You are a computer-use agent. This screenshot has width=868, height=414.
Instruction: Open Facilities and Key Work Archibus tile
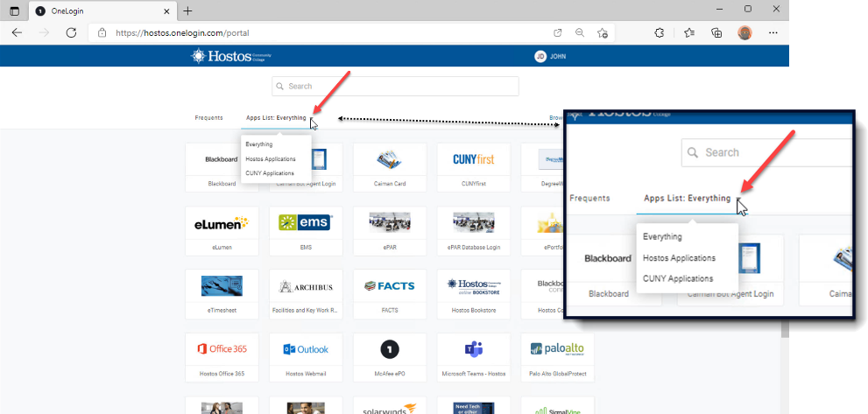pos(306,294)
